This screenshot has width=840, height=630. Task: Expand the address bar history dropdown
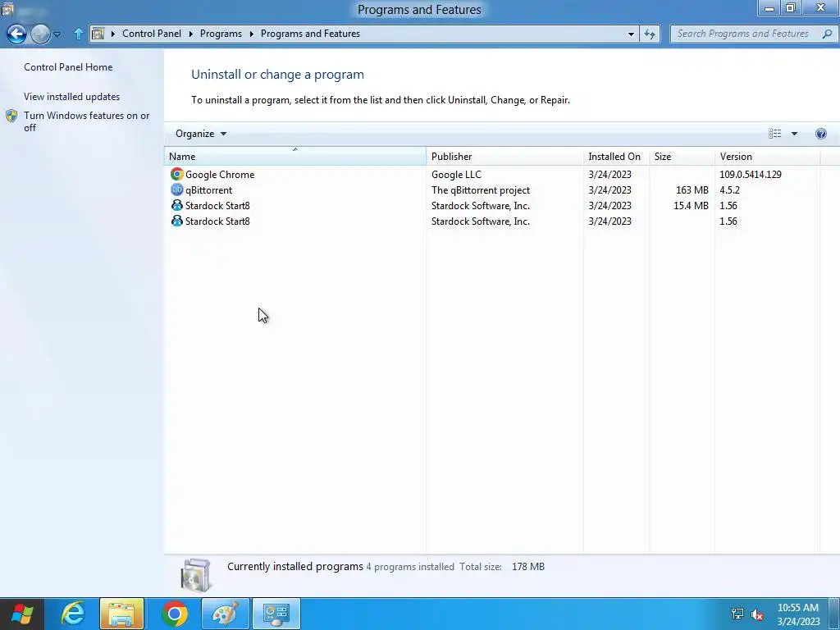(631, 34)
